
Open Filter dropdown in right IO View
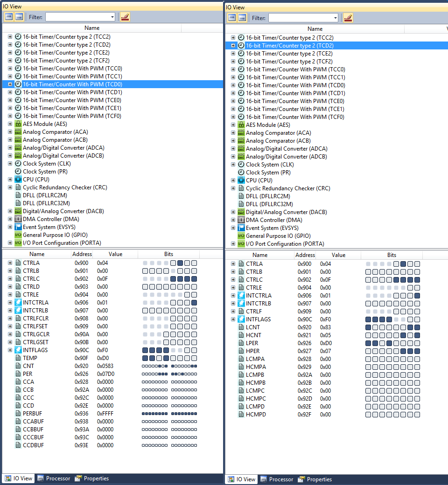pyautogui.click(x=336, y=18)
